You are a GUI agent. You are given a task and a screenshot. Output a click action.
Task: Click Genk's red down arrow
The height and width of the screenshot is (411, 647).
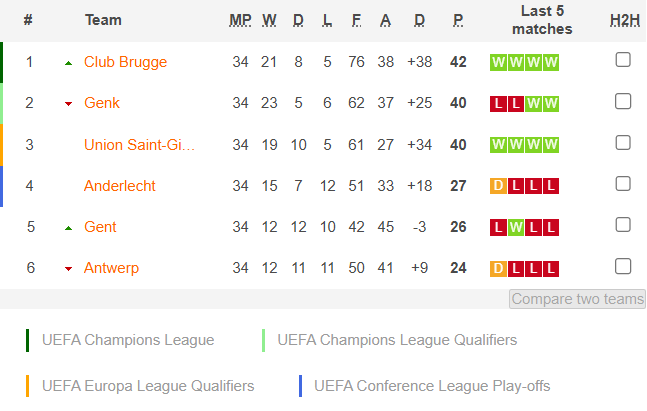coord(68,104)
